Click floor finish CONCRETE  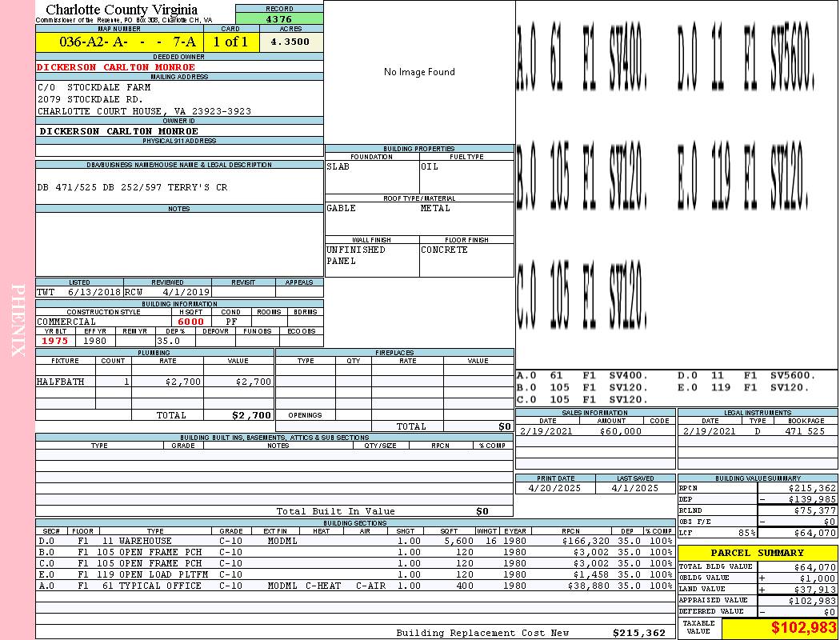(x=444, y=250)
